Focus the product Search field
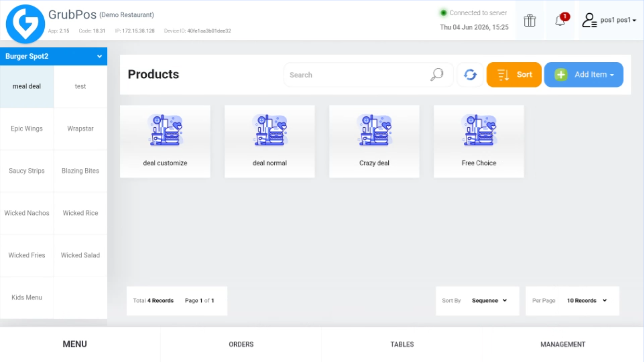 click(x=368, y=75)
